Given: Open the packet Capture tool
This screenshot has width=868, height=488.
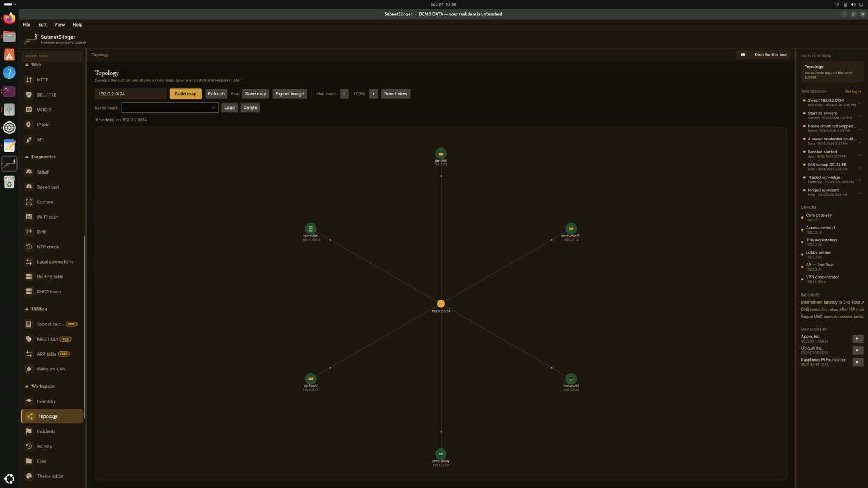Looking at the screenshot, I should [x=52, y=202].
